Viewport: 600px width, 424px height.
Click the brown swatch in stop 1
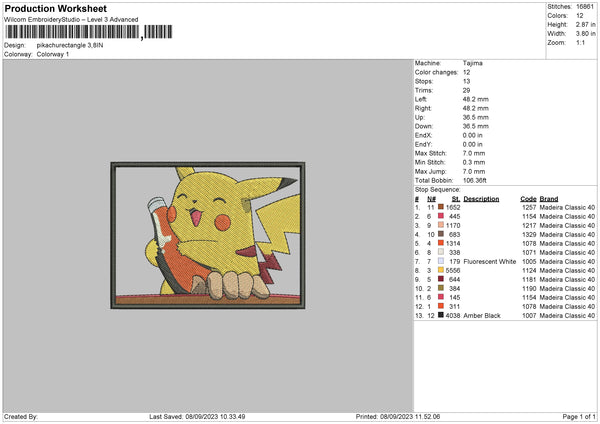coord(440,207)
